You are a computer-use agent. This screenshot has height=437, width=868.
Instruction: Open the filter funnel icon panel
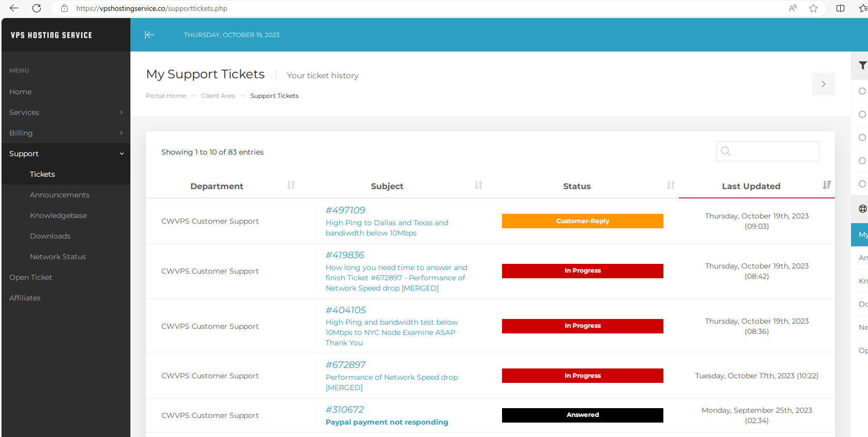click(862, 65)
